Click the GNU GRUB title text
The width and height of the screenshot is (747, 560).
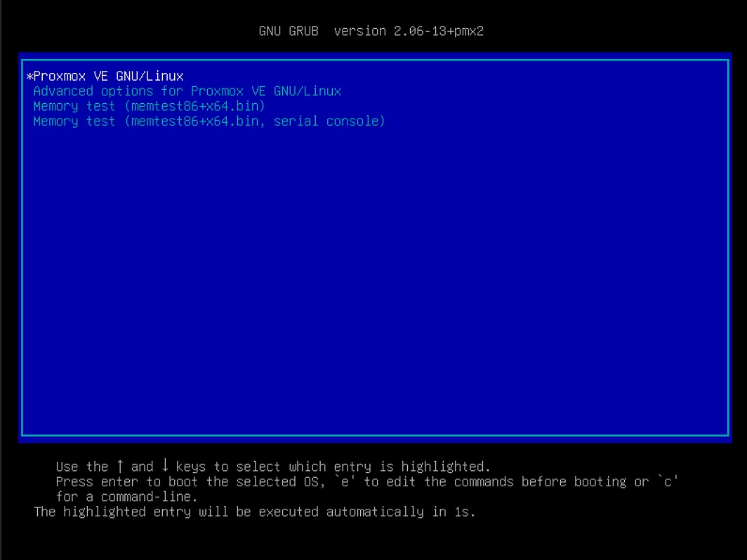(x=289, y=32)
